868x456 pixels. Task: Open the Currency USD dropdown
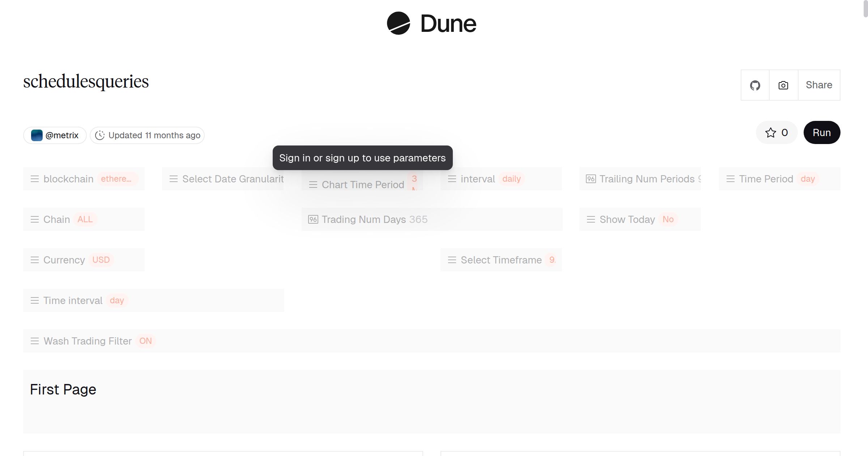click(101, 260)
